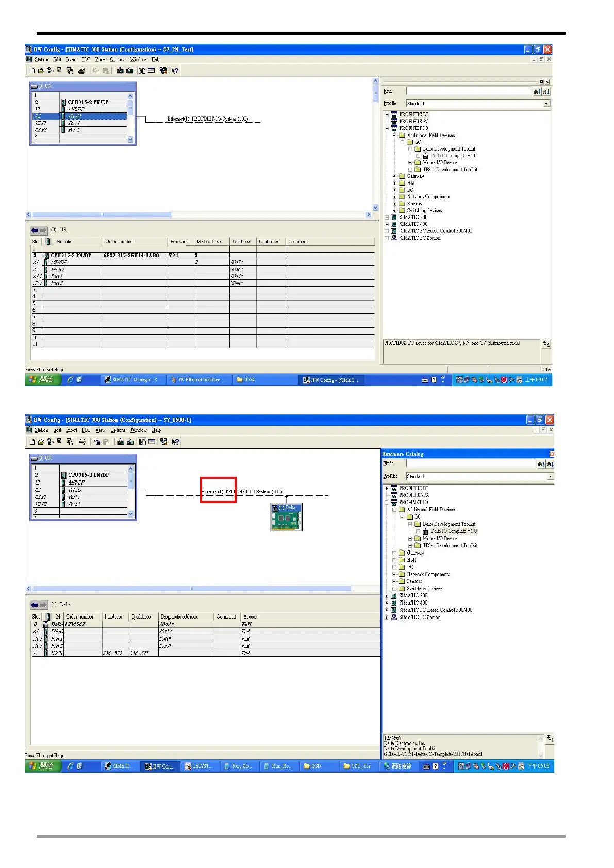
Task: Click New station icon in S7_0508-1 window
Action: click(32, 442)
